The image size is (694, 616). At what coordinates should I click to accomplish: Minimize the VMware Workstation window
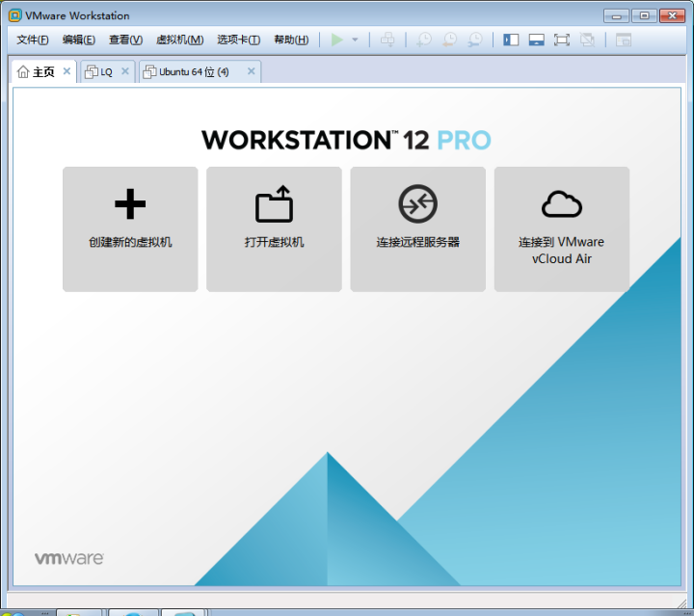(617, 16)
